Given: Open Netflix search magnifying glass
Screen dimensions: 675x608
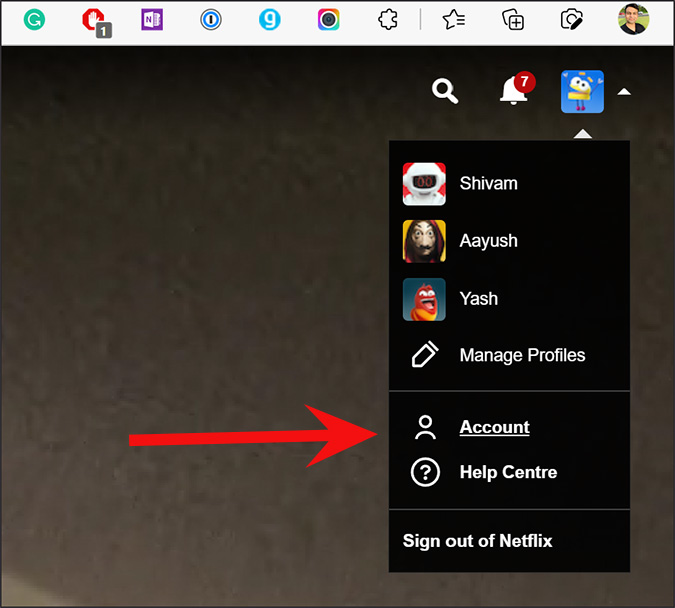Looking at the screenshot, I should click(x=445, y=91).
